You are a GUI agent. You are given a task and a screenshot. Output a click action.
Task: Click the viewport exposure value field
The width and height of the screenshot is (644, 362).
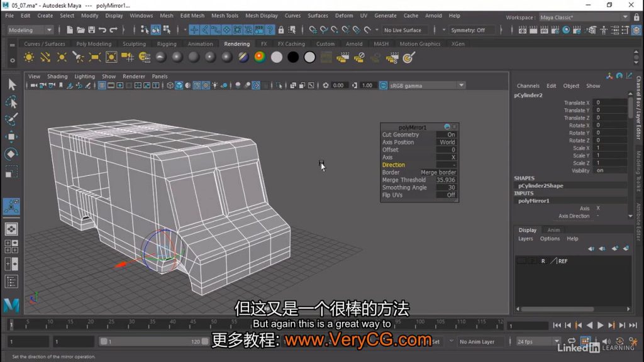338,85
